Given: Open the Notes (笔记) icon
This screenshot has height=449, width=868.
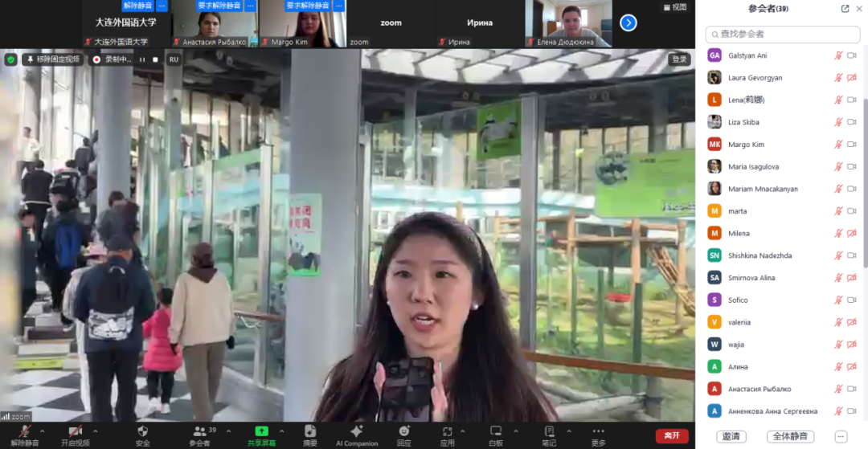Looking at the screenshot, I should (549, 431).
